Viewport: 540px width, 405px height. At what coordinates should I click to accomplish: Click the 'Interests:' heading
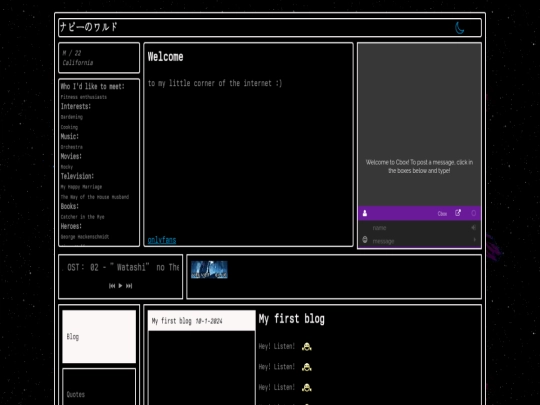76,106
